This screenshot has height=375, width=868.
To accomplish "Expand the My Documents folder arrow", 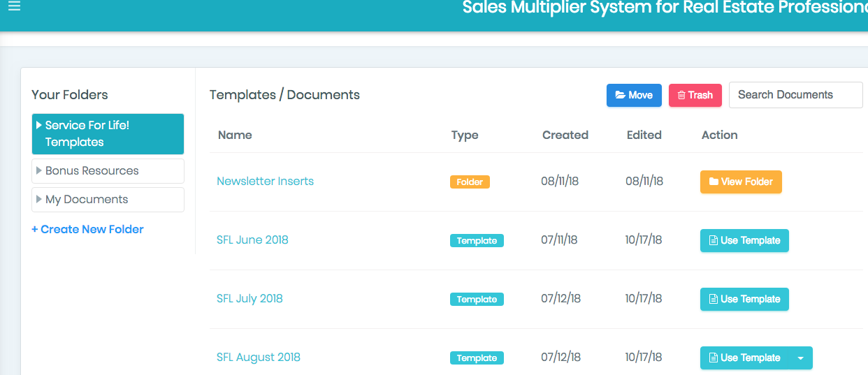I will pyautogui.click(x=39, y=199).
